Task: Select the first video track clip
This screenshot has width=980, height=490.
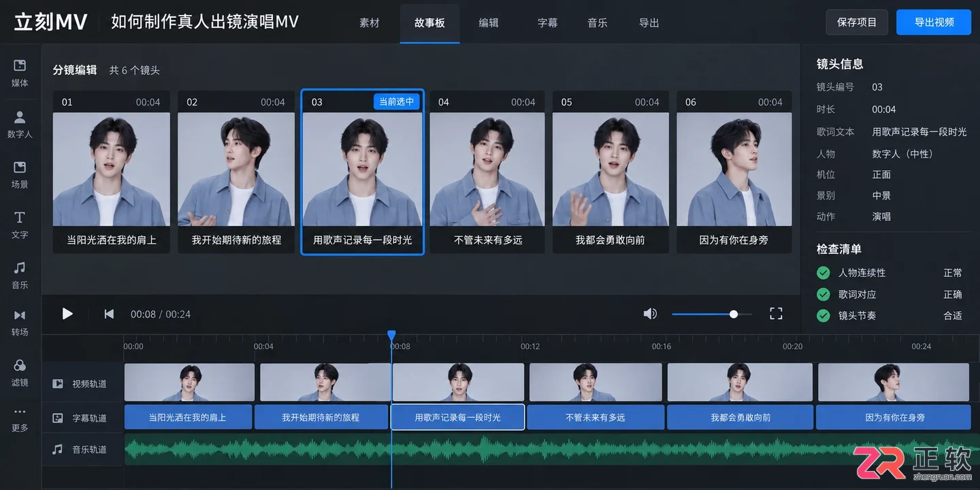Action: pos(189,382)
